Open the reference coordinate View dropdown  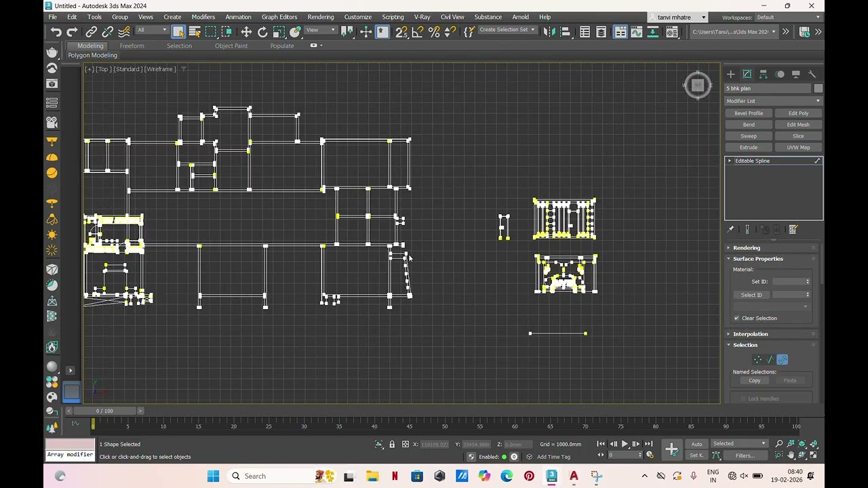[x=321, y=30]
